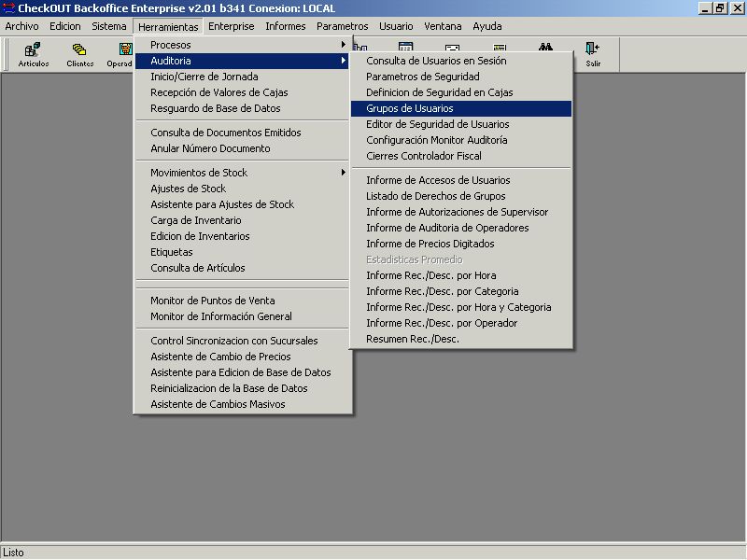Click the Operad toolbar icon
The image size is (747, 560).
120,54
